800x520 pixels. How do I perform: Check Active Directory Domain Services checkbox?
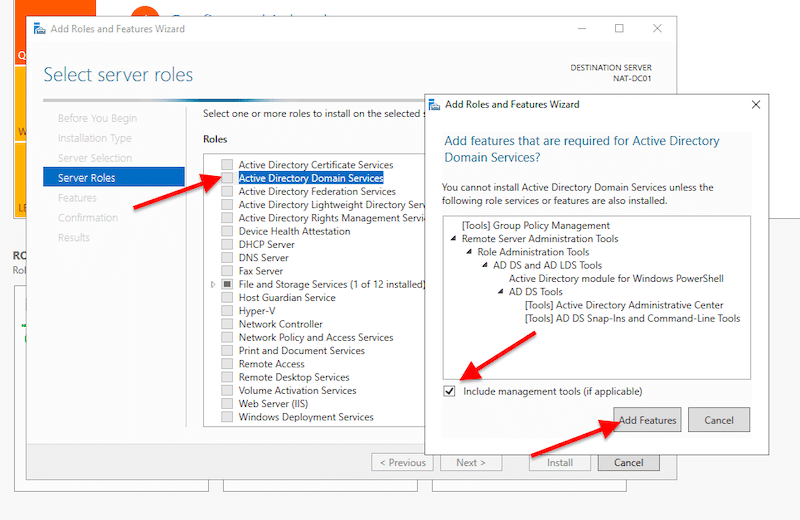click(x=227, y=178)
